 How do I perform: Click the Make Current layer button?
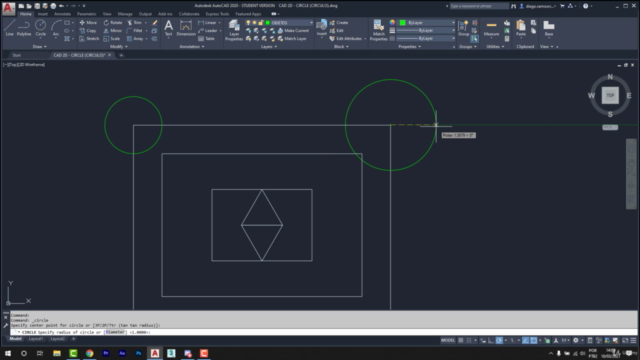point(293,31)
